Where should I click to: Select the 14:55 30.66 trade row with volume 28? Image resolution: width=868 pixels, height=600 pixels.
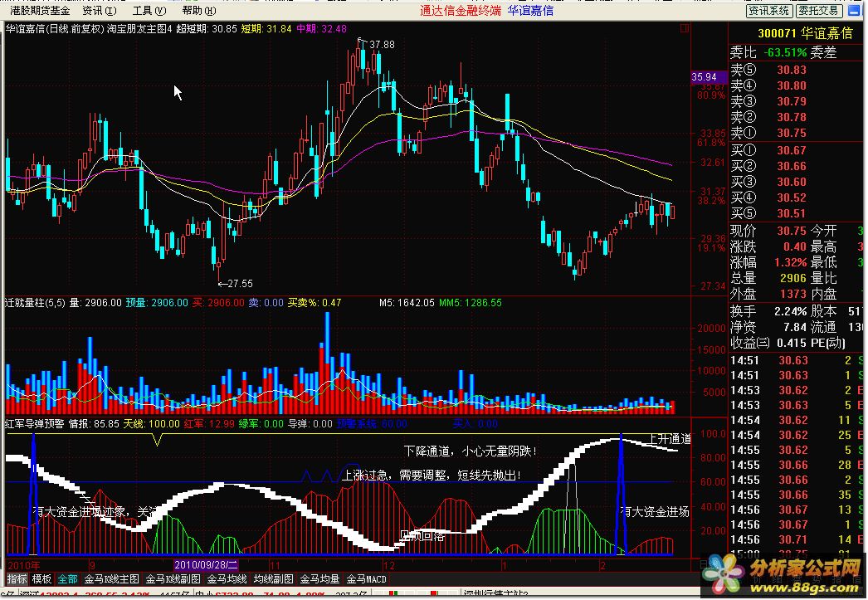pos(797,465)
